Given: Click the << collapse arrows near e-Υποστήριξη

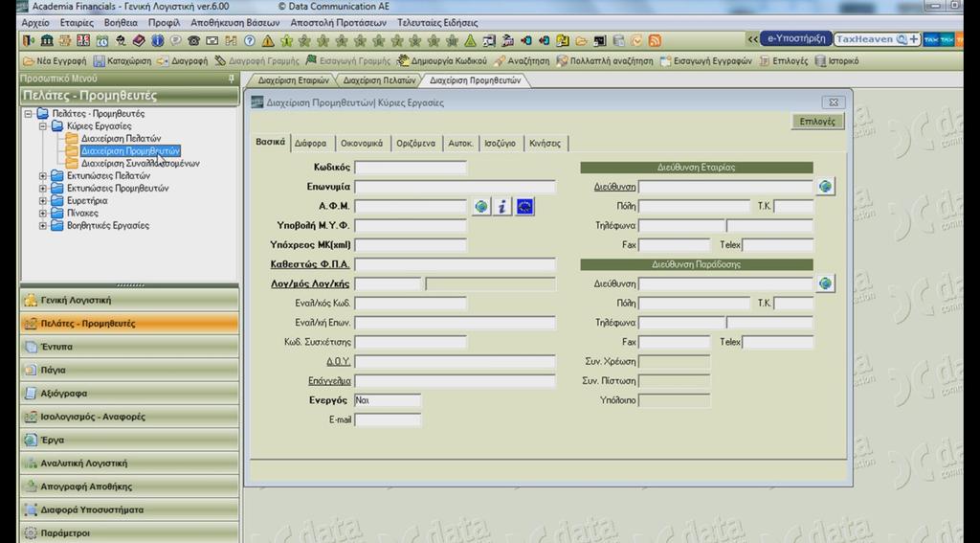Looking at the screenshot, I should tap(753, 39).
